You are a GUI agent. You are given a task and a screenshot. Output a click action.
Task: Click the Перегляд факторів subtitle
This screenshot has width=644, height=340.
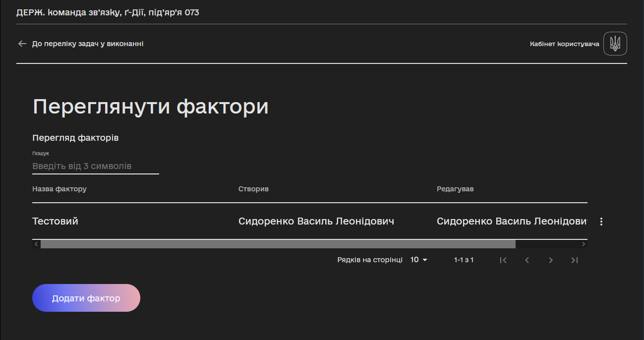75,138
